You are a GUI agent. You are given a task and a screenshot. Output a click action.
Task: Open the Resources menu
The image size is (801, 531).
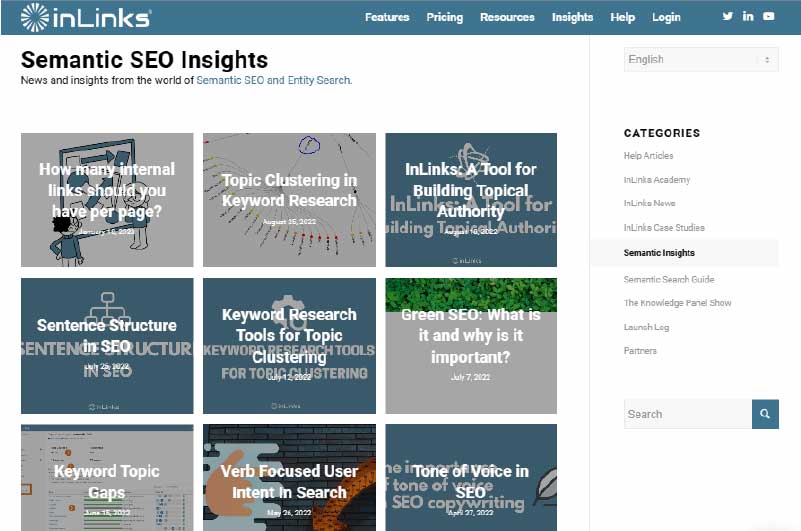(x=507, y=17)
